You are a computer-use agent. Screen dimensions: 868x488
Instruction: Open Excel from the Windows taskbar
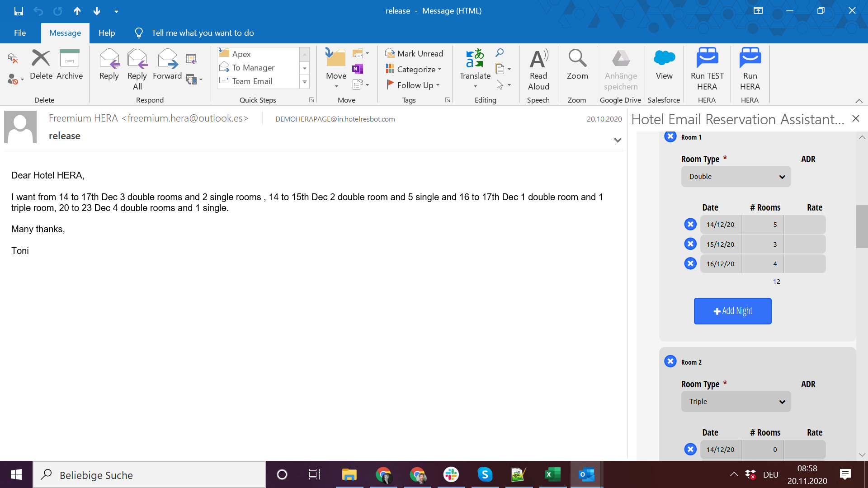[552, 474]
